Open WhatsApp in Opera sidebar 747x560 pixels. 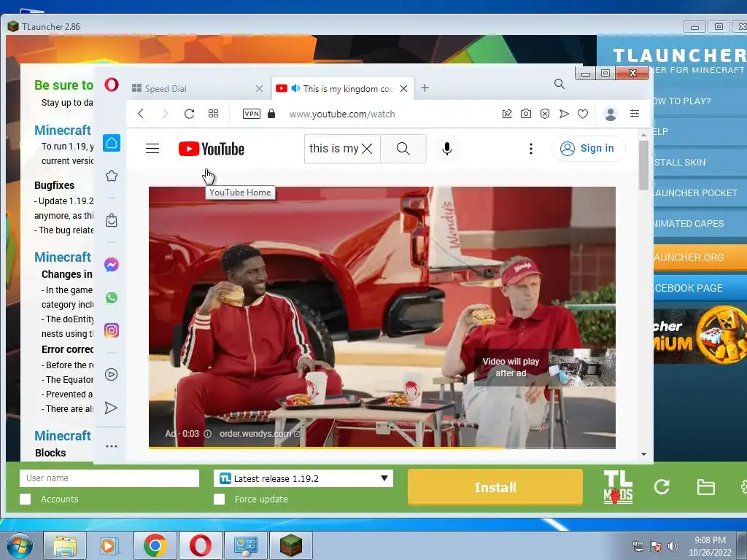click(x=112, y=297)
